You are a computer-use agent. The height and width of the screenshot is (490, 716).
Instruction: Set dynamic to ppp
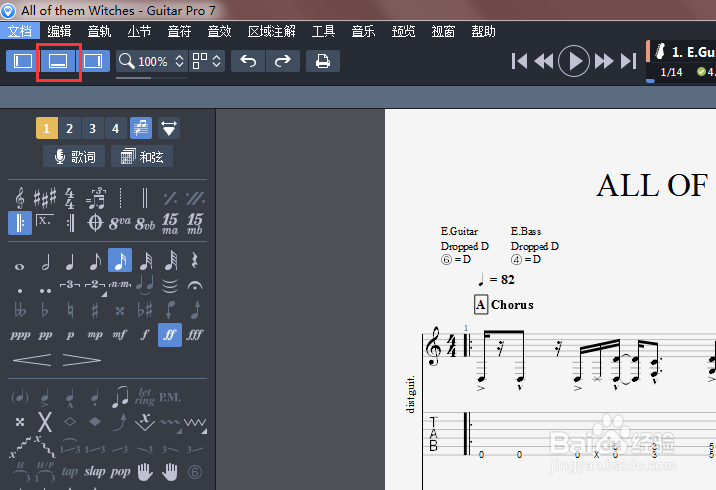(x=20, y=335)
